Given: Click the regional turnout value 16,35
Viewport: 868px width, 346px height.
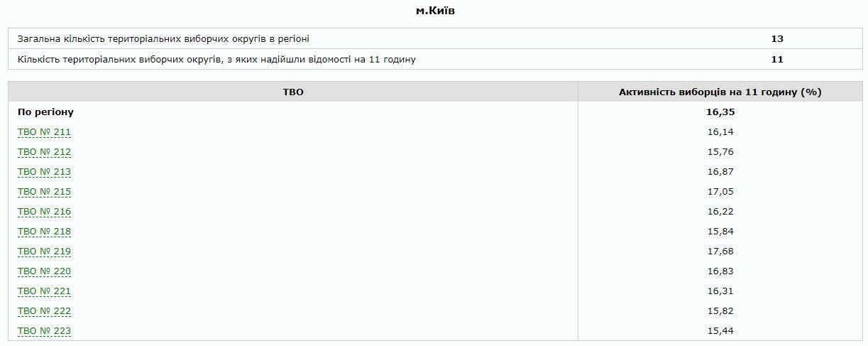Looking at the screenshot, I should 720,112.
